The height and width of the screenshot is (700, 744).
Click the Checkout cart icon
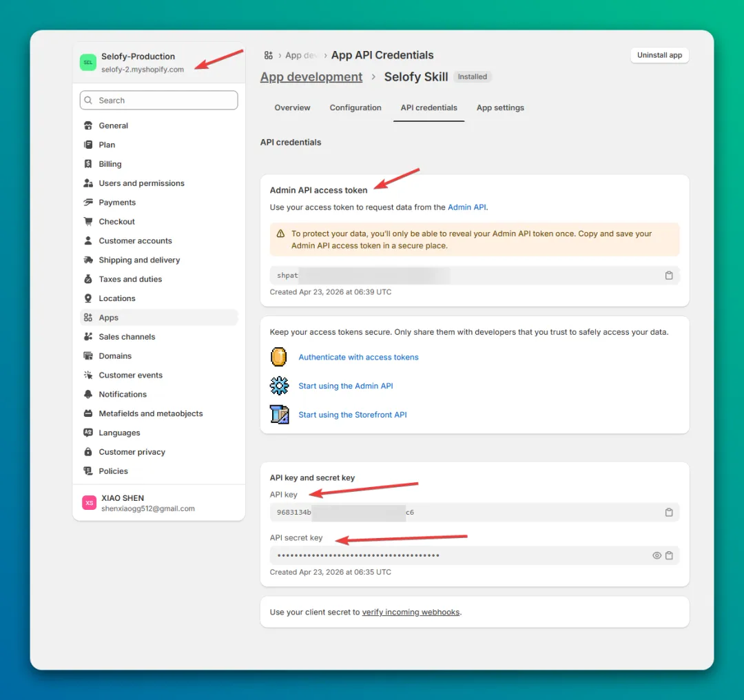(87, 221)
